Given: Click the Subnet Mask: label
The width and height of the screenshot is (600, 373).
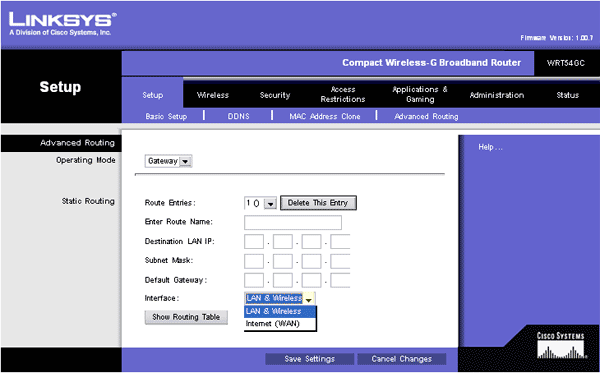Looking at the screenshot, I should point(169,260).
